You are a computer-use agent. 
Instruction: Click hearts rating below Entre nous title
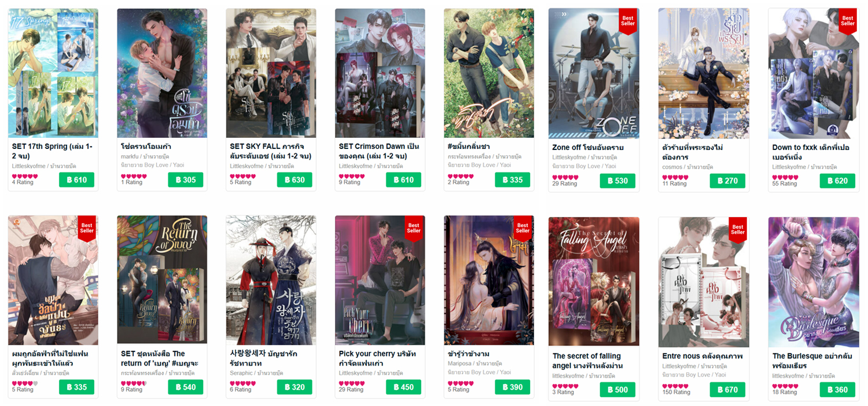click(x=674, y=386)
